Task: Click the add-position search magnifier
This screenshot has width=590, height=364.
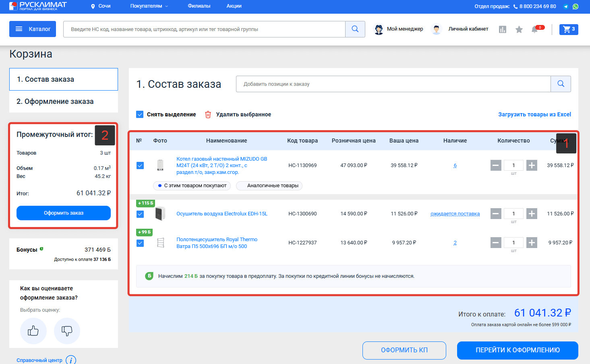Action: click(561, 84)
